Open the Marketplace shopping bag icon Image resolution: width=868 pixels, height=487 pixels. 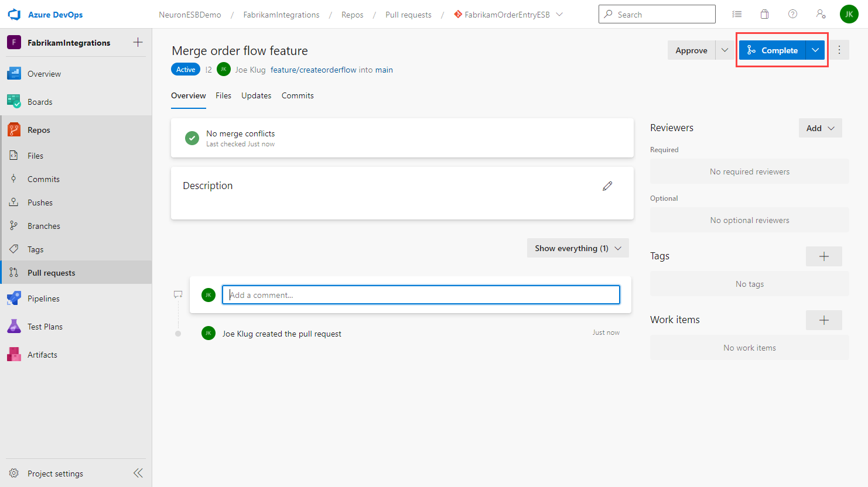point(765,14)
